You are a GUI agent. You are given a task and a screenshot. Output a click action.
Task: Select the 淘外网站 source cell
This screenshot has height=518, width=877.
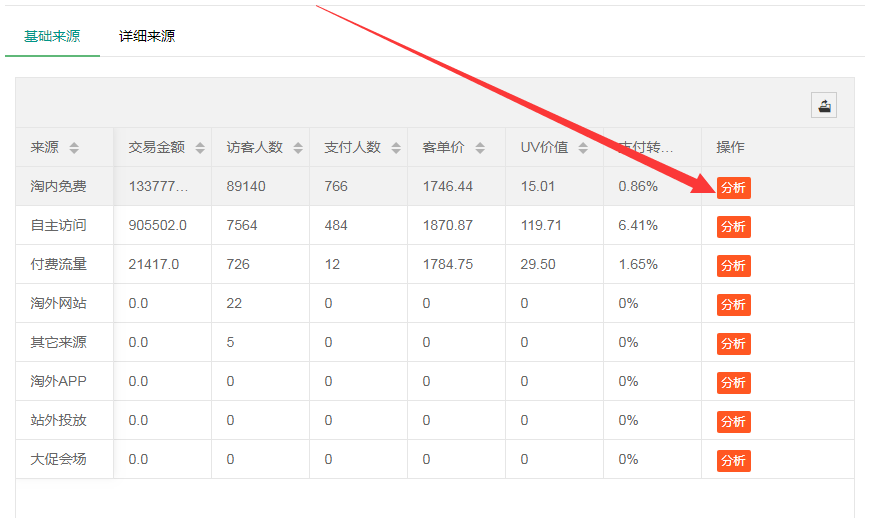[x=64, y=303]
